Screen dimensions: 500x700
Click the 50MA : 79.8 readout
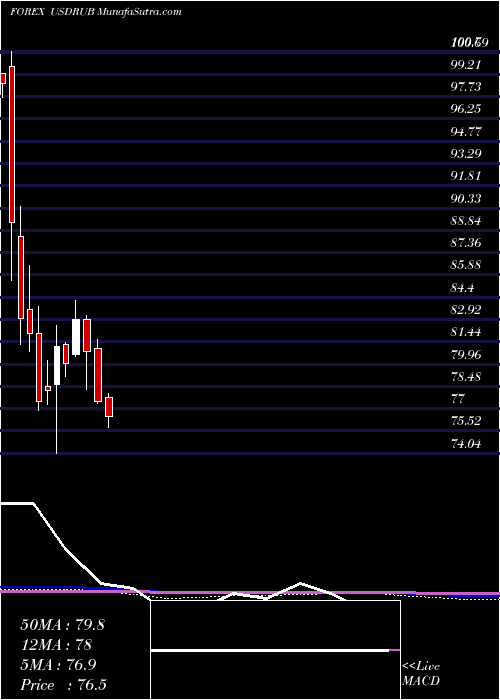(62, 625)
